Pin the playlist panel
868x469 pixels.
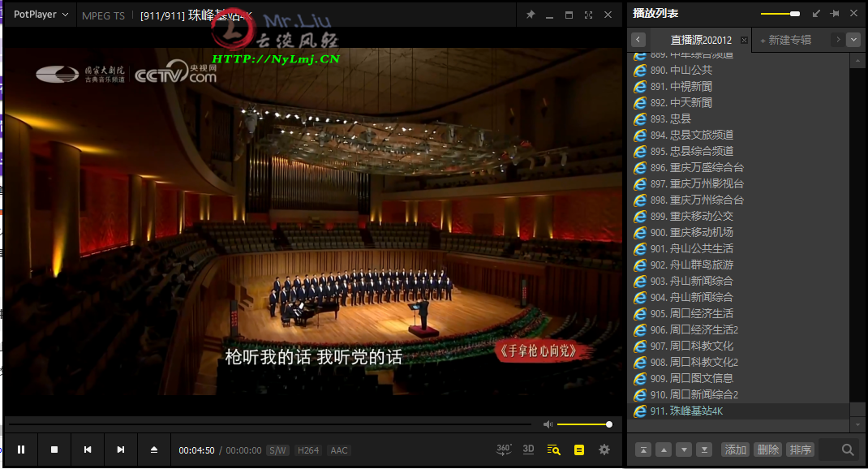click(x=835, y=13)
